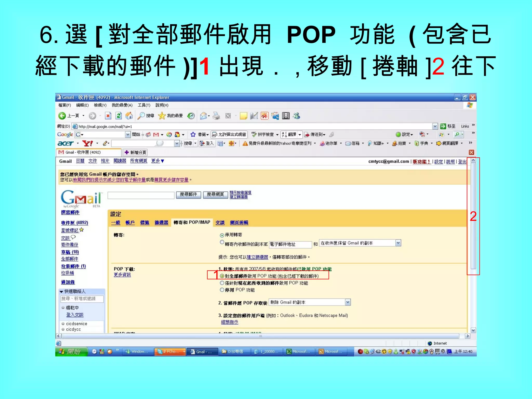Collapse 快速聯絡人 section triangle
This screenshot has height=399, width=532.
pos(61,292)
